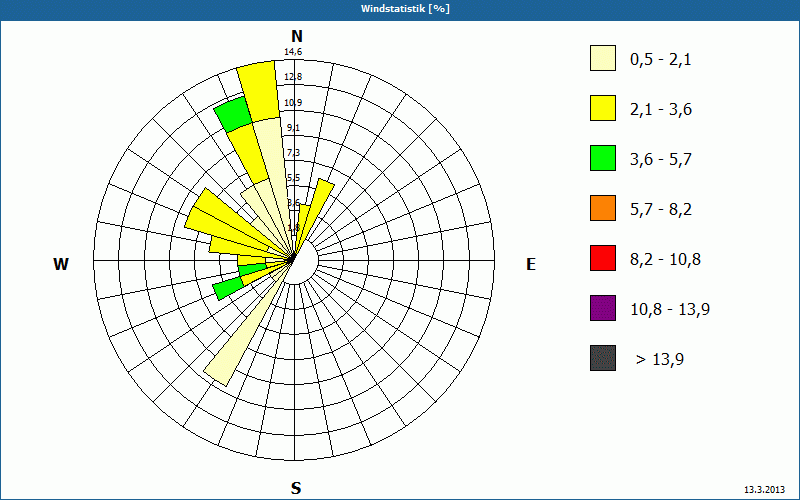Click the Windstatistik [%] title bar
800x500 pixels.
pyautogui.click(x=400, y=9)
